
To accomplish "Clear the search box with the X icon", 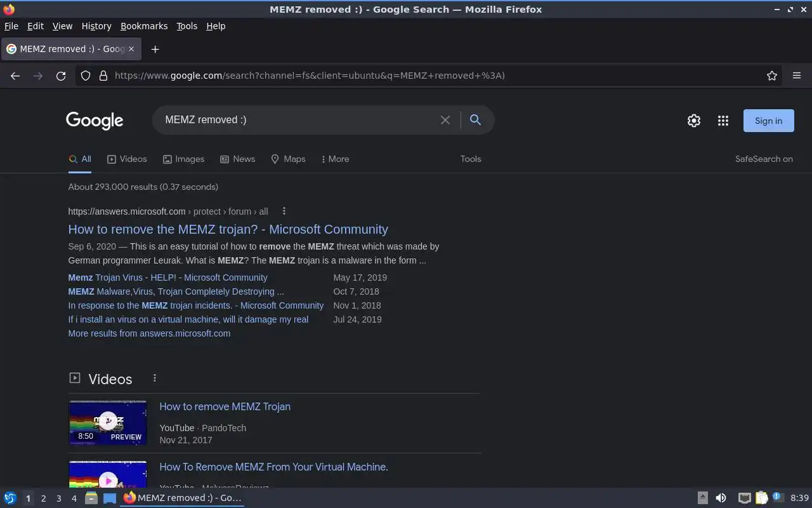I will [x=445, y=120].
